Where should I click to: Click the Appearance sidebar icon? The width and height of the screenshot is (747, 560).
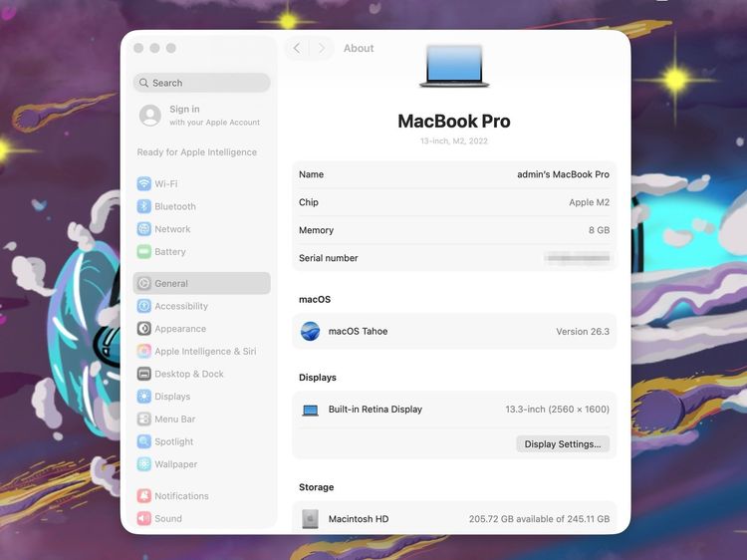click(143, 329)
